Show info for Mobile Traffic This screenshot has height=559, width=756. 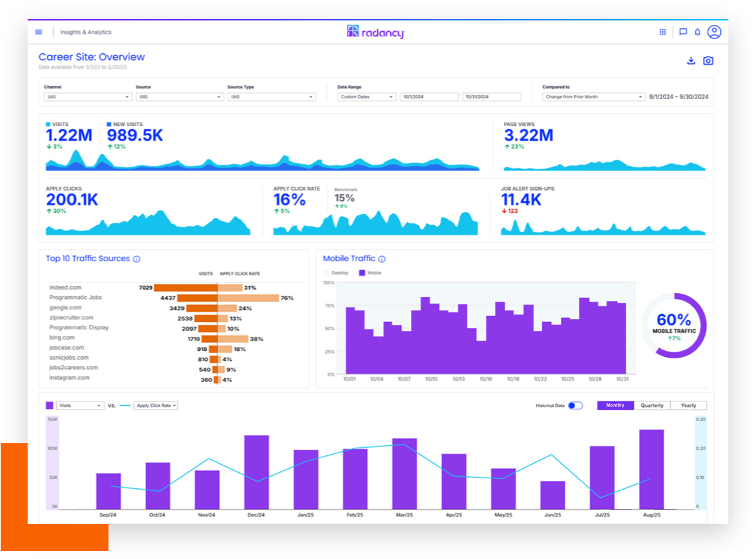[382, 259]
